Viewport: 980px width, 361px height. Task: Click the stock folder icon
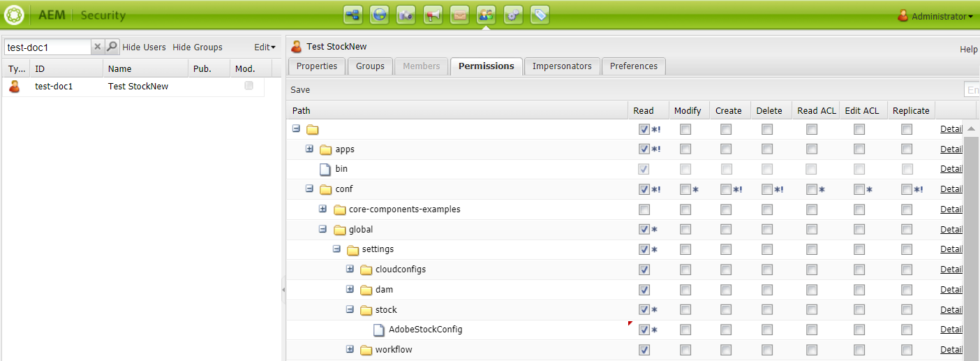pyautogui.click(x=366, y=310)
